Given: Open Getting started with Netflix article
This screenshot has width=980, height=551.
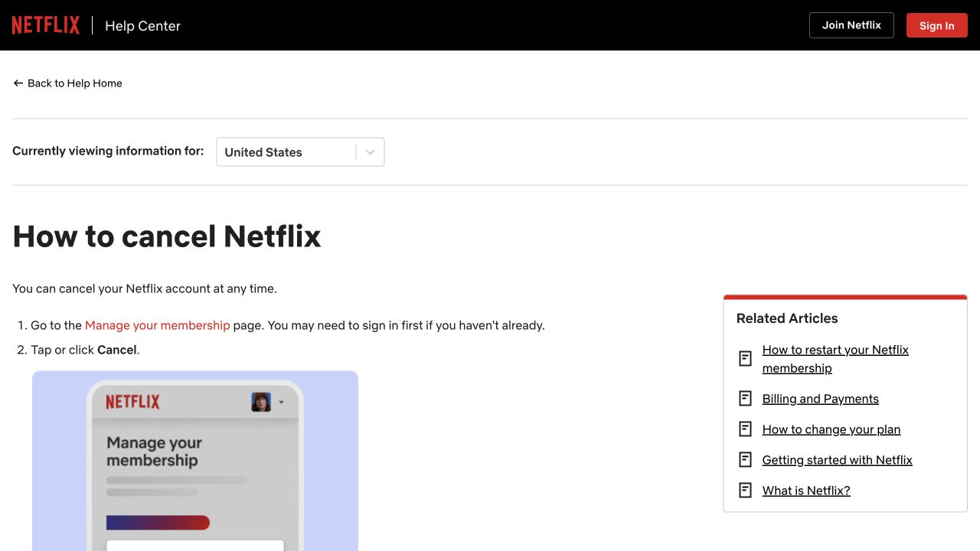Looking at the screenshot, I should (x=838, y=460).
